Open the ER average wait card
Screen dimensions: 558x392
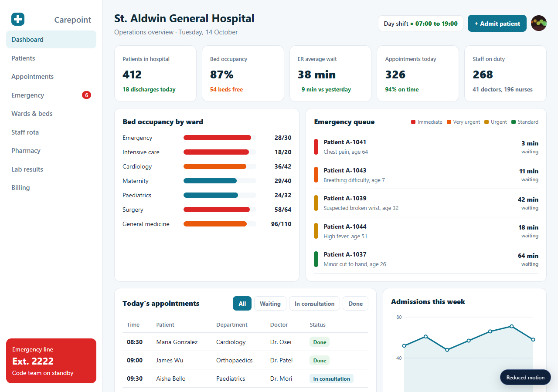(x=330, y=74)
